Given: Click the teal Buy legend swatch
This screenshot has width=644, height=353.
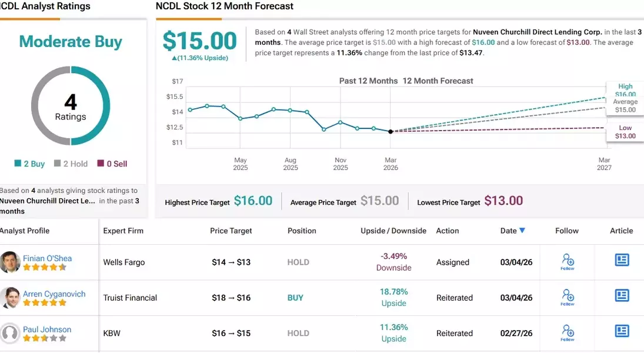Looking at the screenshot, I should point(18,164).
